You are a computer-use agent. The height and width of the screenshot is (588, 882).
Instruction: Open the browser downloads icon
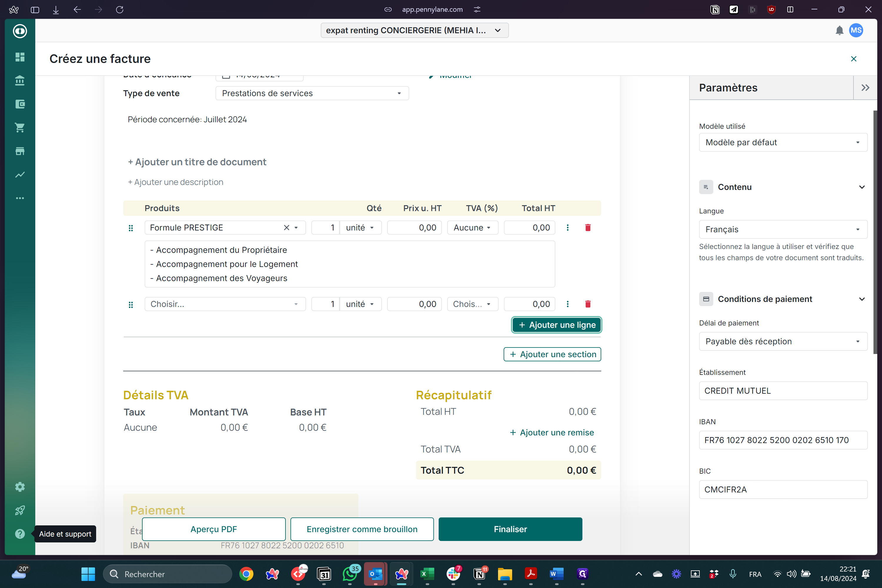pyautogui.click(x=56, y=9)
